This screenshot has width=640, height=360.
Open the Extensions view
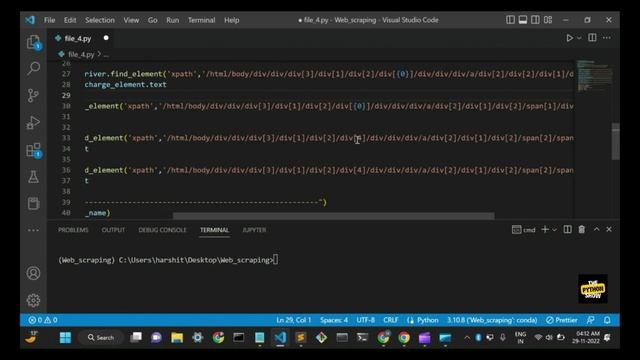[33, 150]
